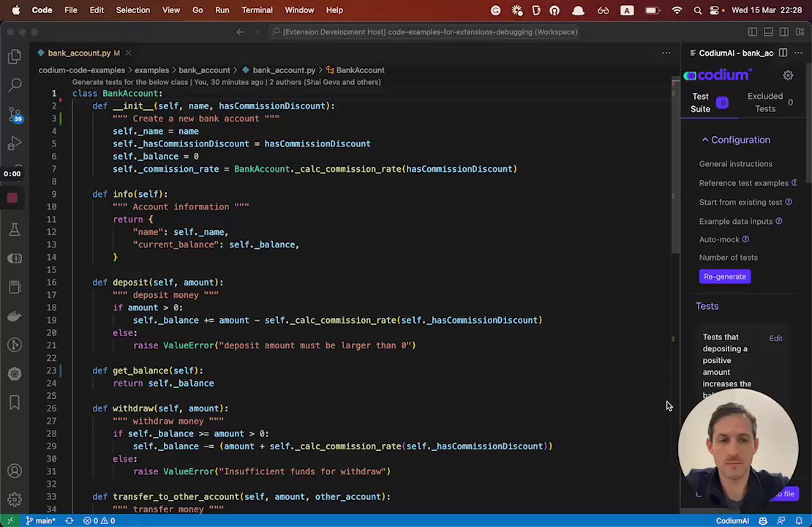
Task: Open codium-code-examples breadcrumb
Action: (x=82, y=70)
